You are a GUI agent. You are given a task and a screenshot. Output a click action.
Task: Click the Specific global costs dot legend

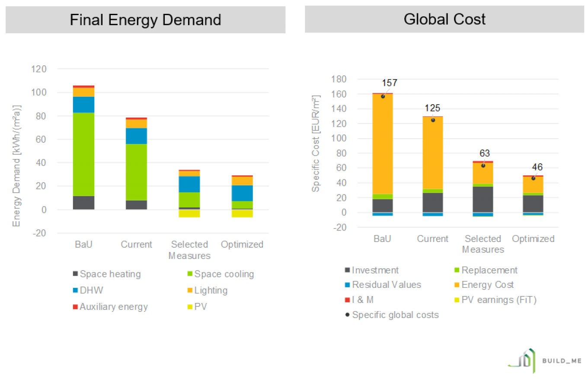(x=348, y=315)
